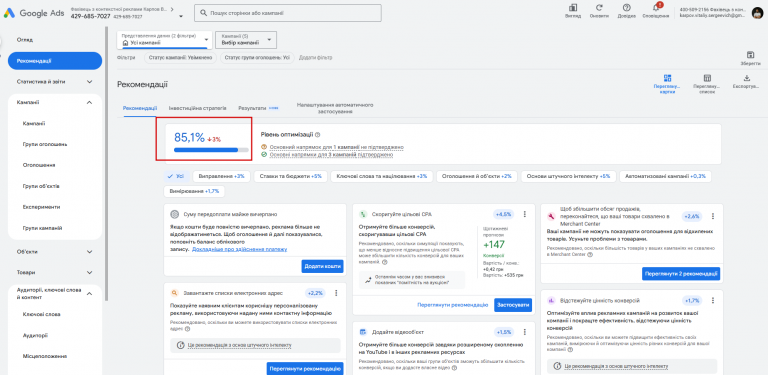Click Переглянути рекомендацію on email lists card
Image resolution: width=768 pixels, height=375 pixels.
(x=305, y=369)
